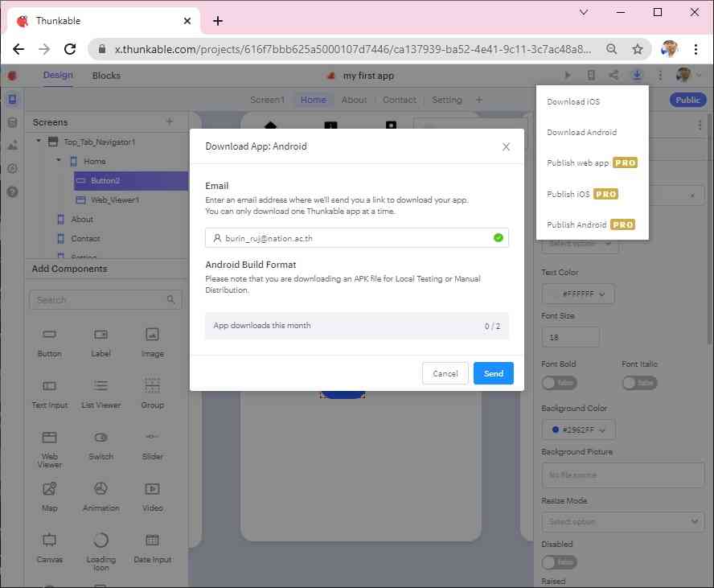Pick the Web Viewer component
Screen dimensions: 714x588
[x=50, y=449]
